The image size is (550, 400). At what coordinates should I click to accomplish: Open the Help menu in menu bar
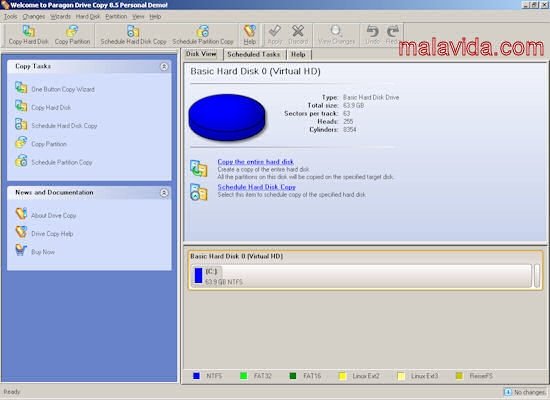click(x=155, y=16)
